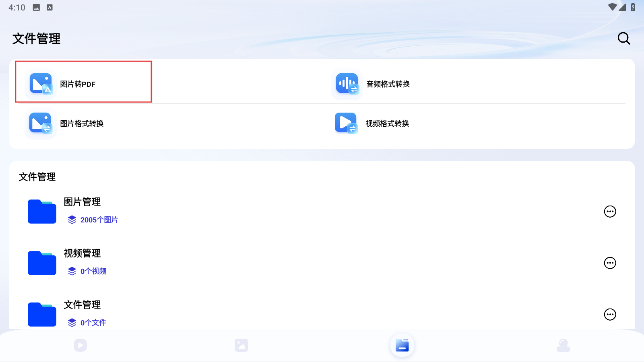Tap the video format conversion icon

tap(346, 123)
